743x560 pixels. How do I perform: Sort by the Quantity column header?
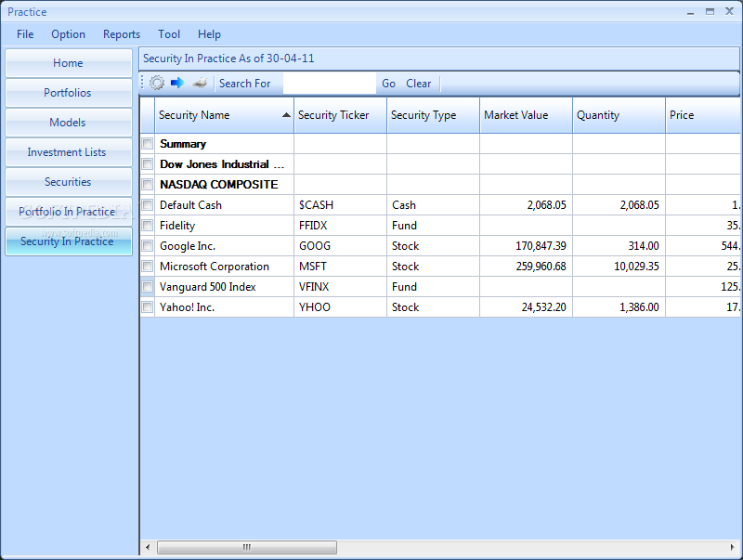click(x=619, y=115)
